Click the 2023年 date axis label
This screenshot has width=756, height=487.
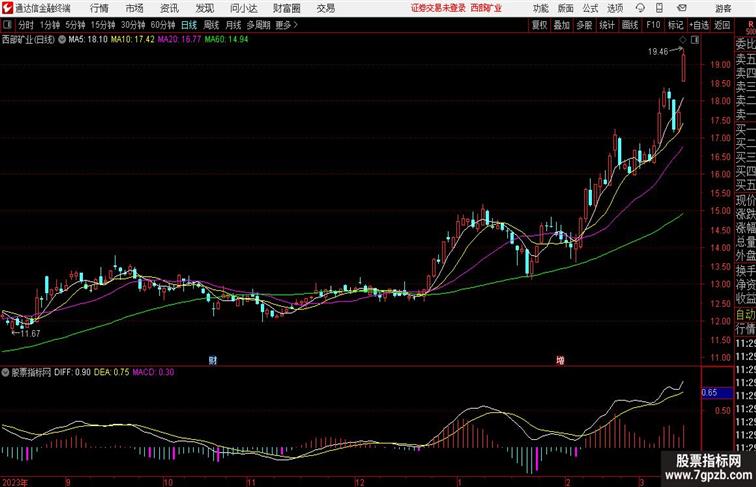click(x=15, y=482)
